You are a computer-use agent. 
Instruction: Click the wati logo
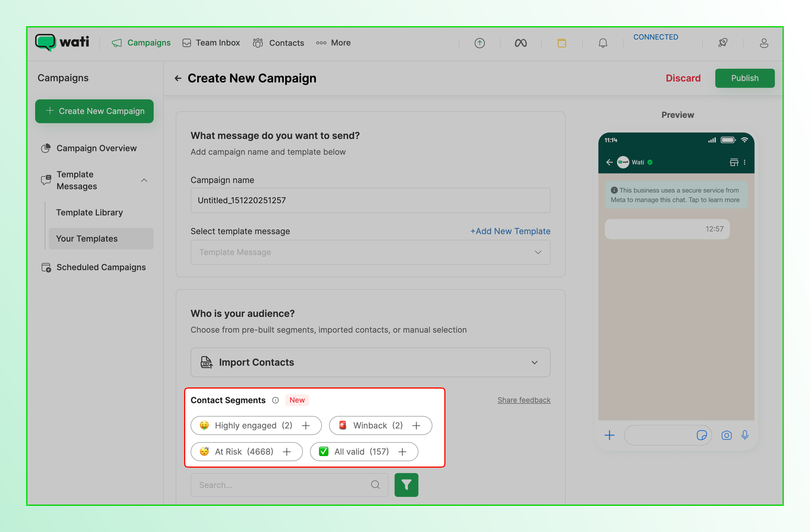pyautogui.click(x=62, y=43)
